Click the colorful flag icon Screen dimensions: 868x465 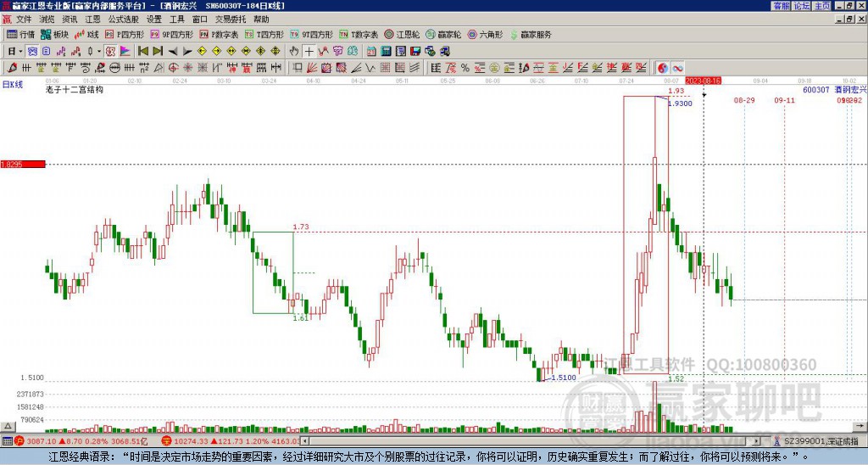click(x=125, y=52)
